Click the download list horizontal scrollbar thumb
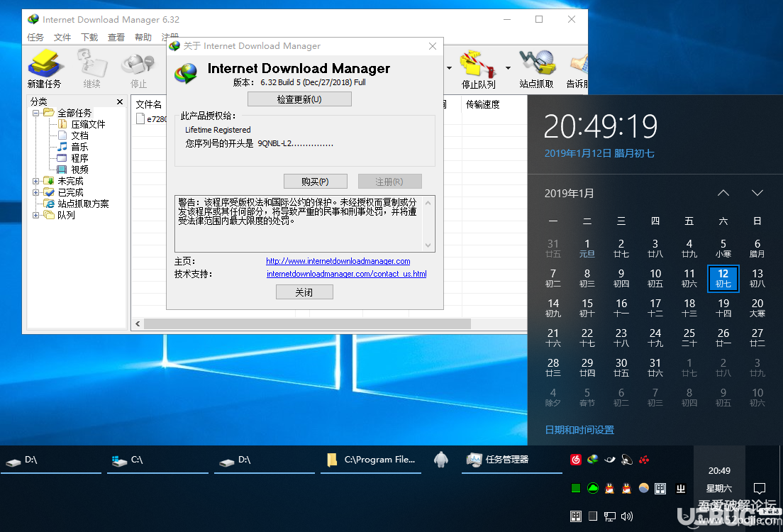 coord(308,323)
